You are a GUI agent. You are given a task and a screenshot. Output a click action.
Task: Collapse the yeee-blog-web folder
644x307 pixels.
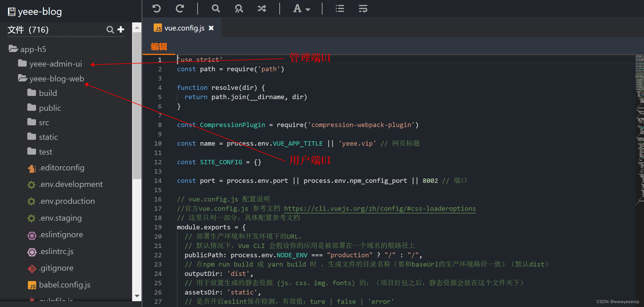51,78
